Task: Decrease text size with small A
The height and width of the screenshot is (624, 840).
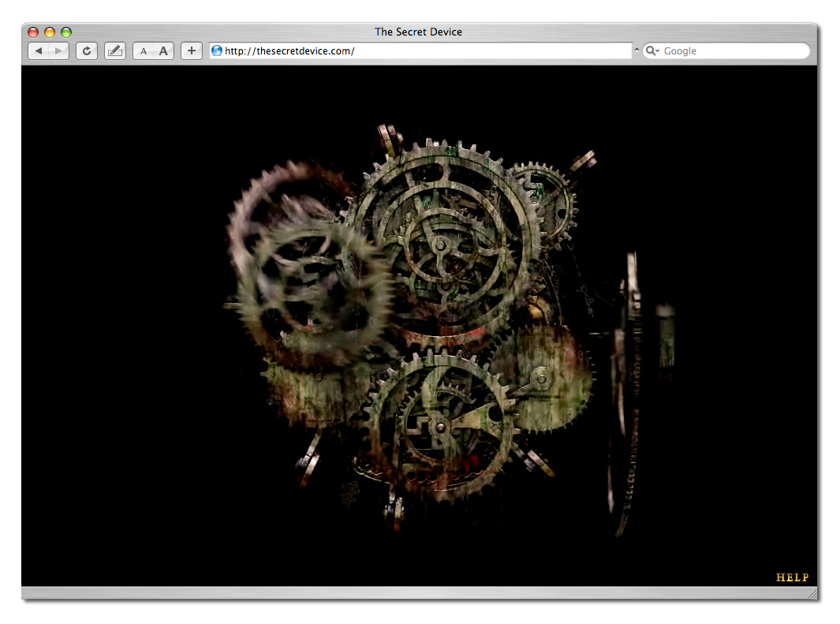Action: click(x=144, y=51)
